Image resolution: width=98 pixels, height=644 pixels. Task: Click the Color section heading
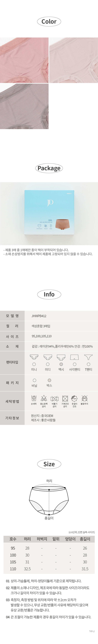point(49,22)
